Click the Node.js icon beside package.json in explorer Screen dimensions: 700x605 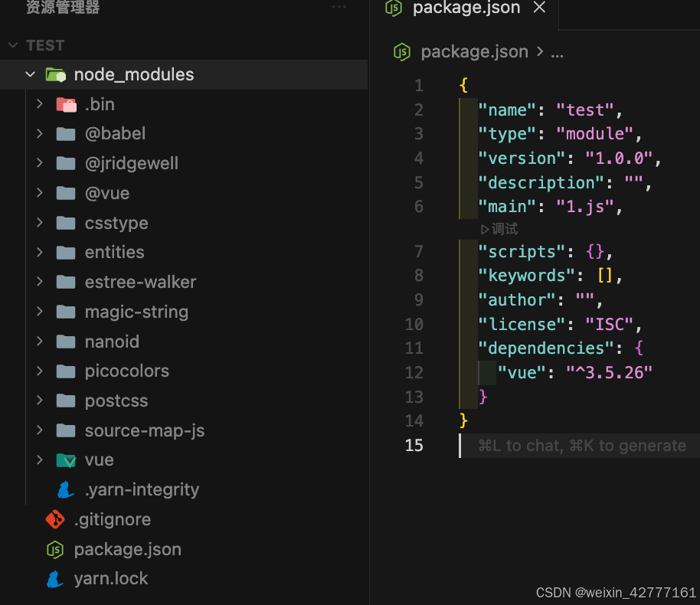[x=55, y=549]
